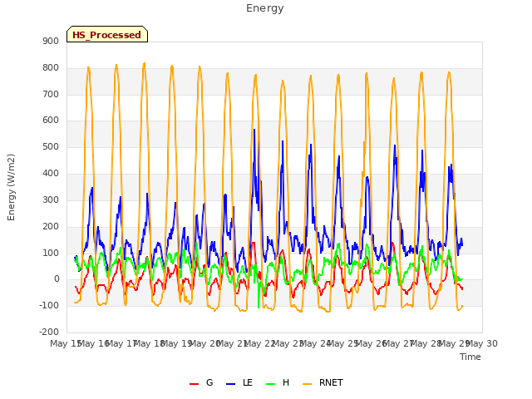
Task: Click the 100 y-axis tick label
Action: [51, 253]
